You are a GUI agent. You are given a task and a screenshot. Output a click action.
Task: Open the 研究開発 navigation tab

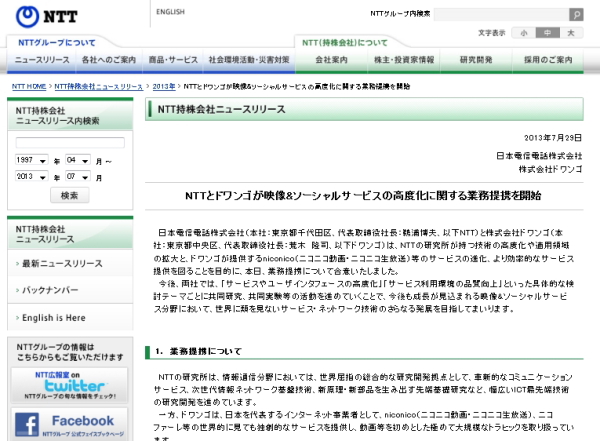pyautogui.click(x=476, y=61)
